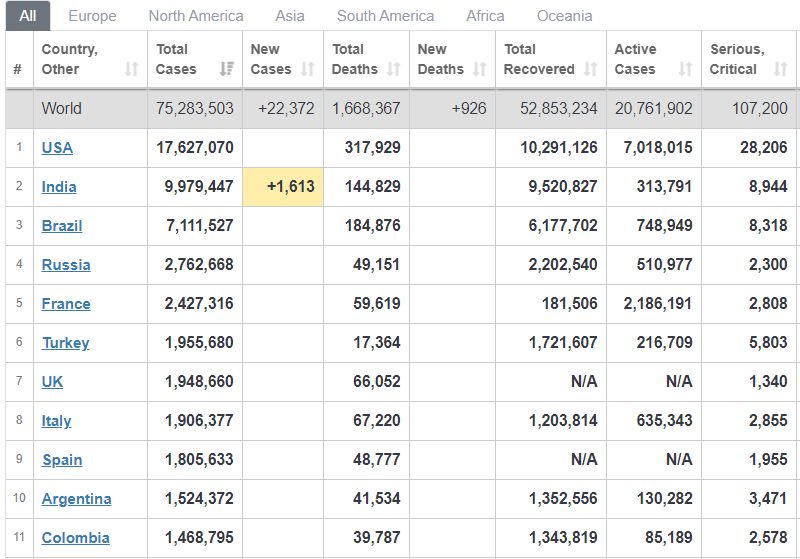Select the All tab
Viewport: 800px width, 559px height.
click(28, 16)
